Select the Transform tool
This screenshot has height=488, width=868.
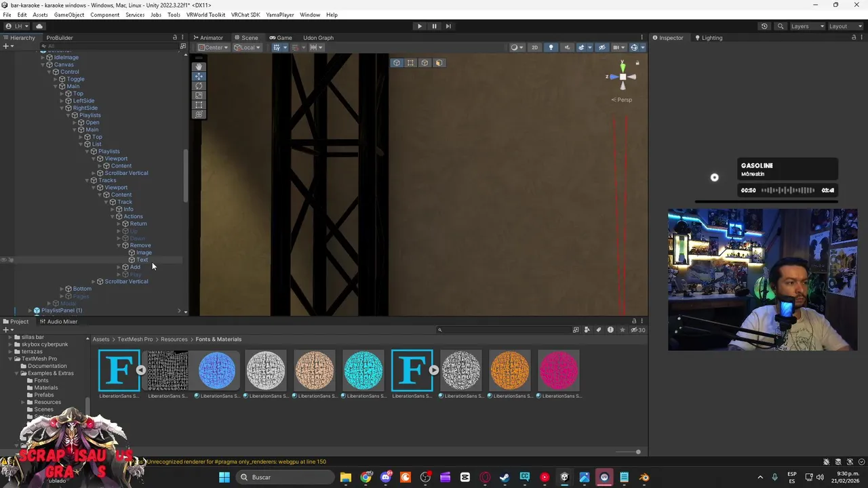199,114
